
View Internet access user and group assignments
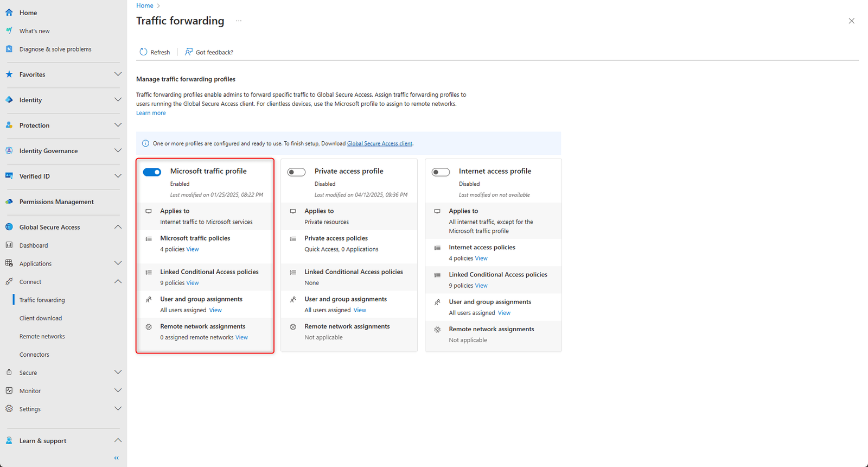tap(504, 313)
